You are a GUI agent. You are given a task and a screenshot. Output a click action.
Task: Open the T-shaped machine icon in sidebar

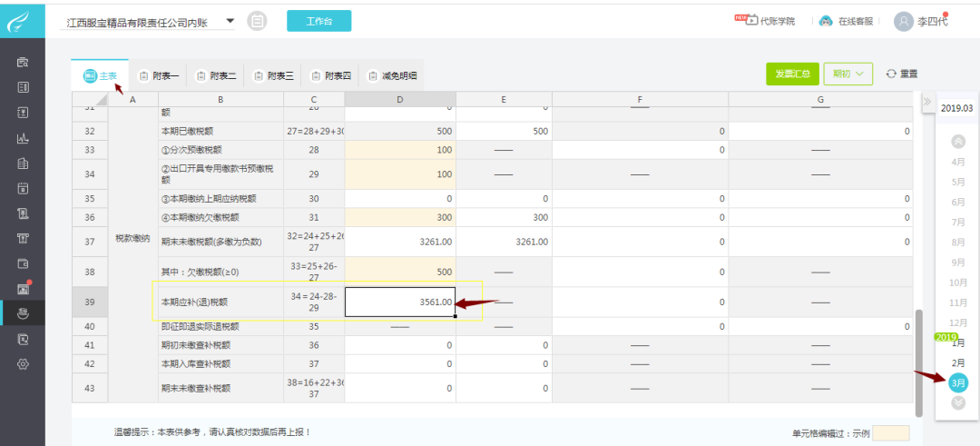23,238
